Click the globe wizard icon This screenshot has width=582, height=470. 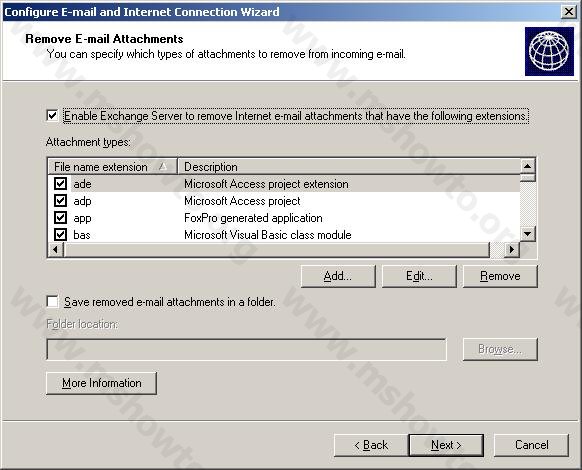click(x=549, y=51)
